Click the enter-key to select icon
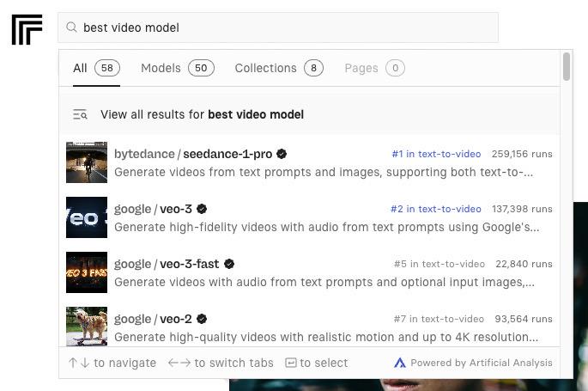 coord(291,363)
